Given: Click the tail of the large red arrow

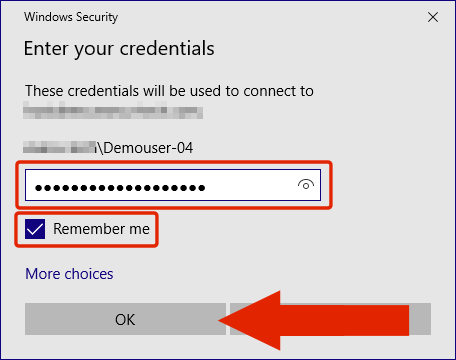Looking at the screenshot, I should 402,320.
